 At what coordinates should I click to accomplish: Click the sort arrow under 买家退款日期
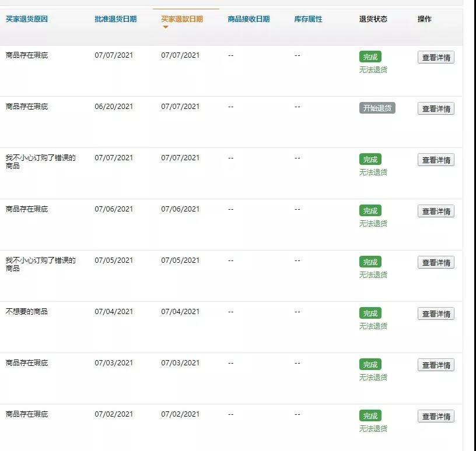tap(165, 26)
